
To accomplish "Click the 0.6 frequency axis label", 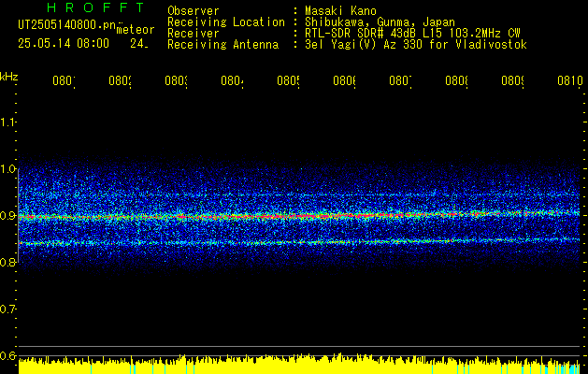I will pos(7,356).
